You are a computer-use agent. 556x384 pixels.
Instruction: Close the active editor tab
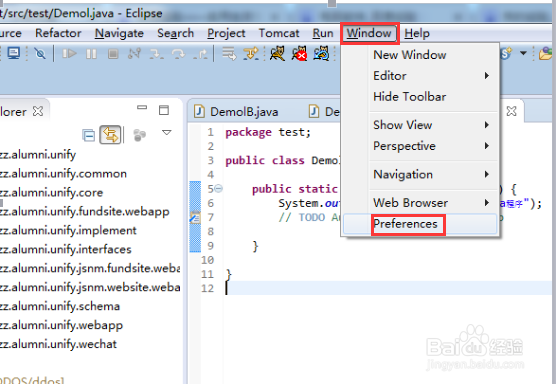511,111
